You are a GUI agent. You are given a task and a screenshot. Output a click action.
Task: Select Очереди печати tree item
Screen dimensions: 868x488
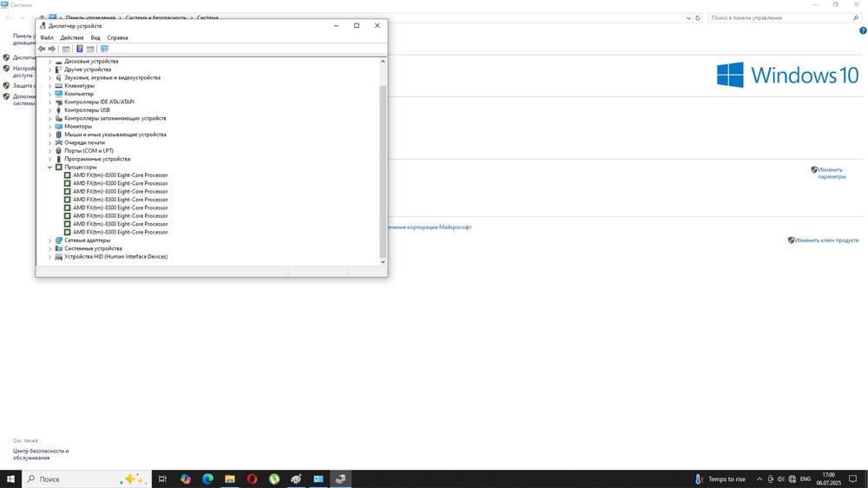point(85,143)
